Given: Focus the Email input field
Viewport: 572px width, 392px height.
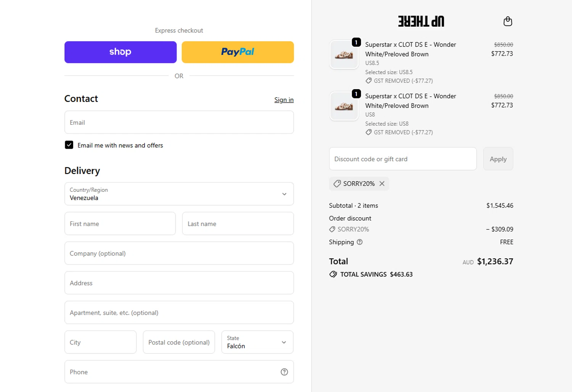Looking at the screenshot, I should point(179,122).
